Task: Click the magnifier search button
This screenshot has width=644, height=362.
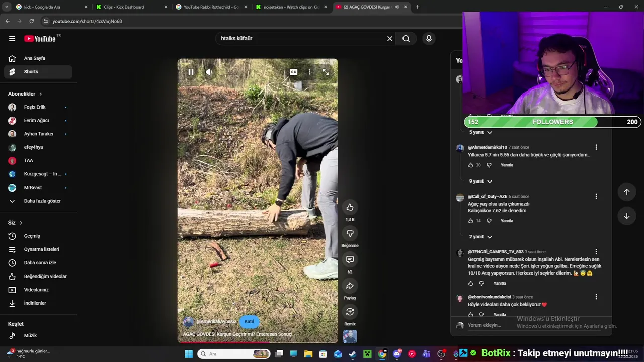Action: pos(406,39)
